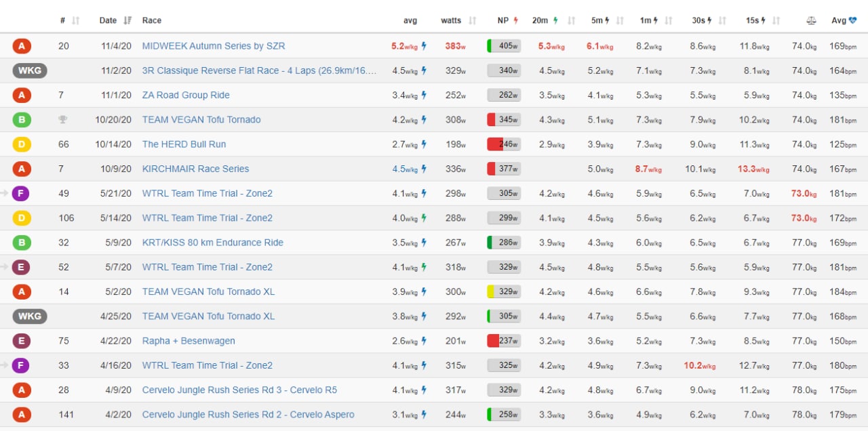Click category B badge for TEAM VEGAN Tofu Tornado 10/20/20
Screen dimensions: 868x431
22,120
